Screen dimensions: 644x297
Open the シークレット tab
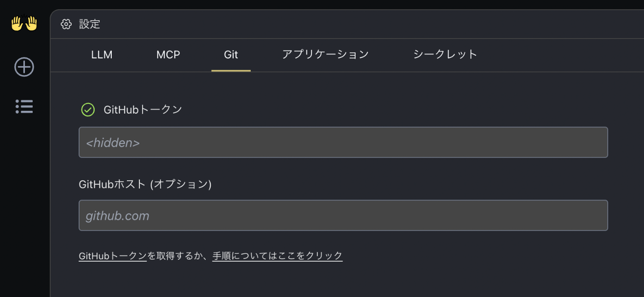[445, 55]
